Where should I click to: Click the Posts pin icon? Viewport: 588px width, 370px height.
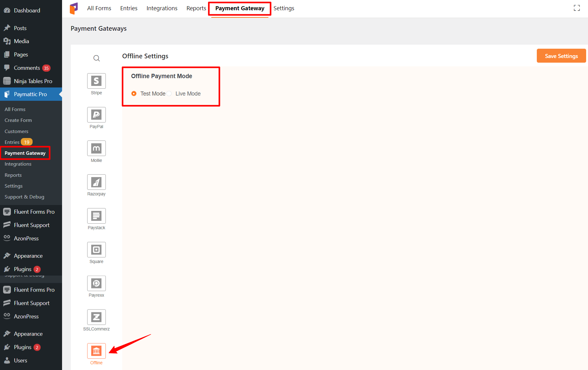[x=7, y=28]
